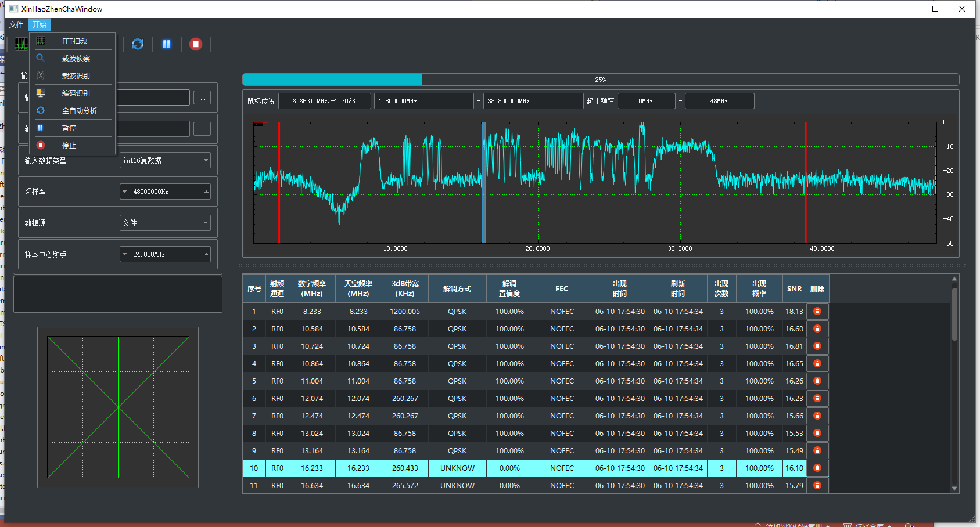Click the constellation diagram plot
Screen dimensions: 980x527
pyautogui.click(x=119, y=407)
